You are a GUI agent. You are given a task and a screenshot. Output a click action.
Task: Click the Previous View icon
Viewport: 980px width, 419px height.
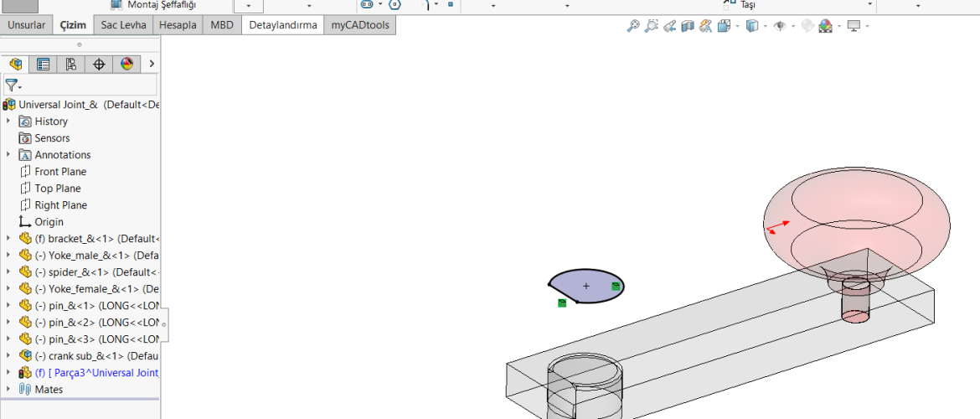pos(670,26)
